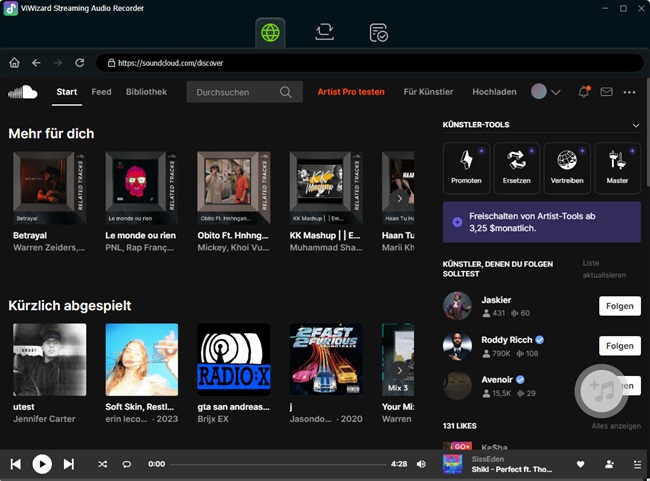
Task: Open the converted history icon
Action: (x=378, y=33)
